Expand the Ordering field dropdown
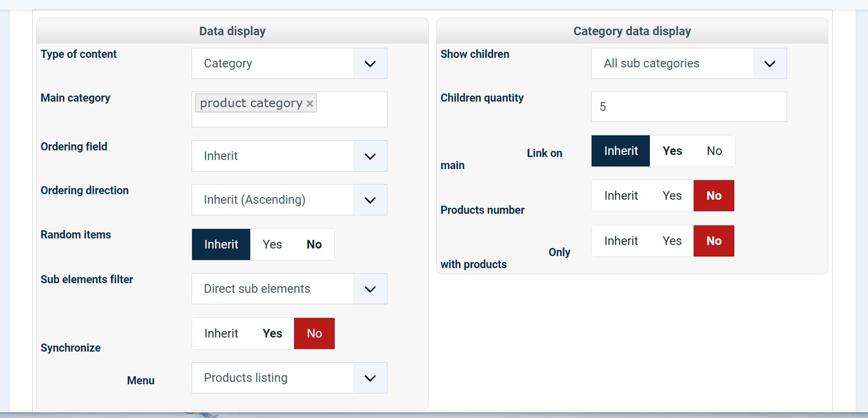This screenshot has height=418, width=868. tap(289, 156)
